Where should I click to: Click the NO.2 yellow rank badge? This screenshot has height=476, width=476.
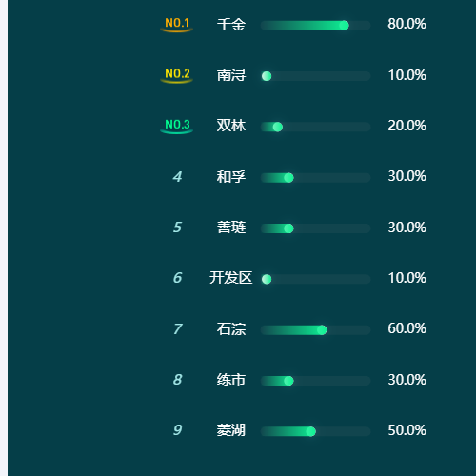[x=177, y=75]
